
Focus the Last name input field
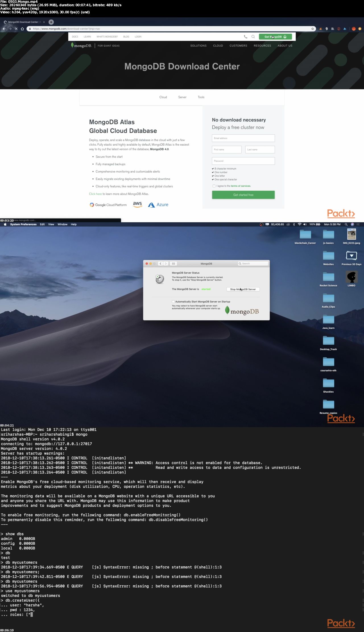click(260, 150)
